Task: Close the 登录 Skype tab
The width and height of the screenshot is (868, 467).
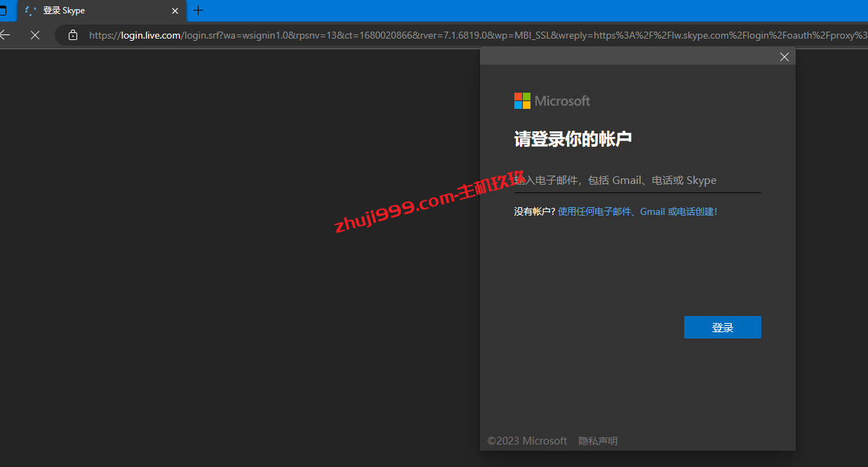Action: (175, 11)
